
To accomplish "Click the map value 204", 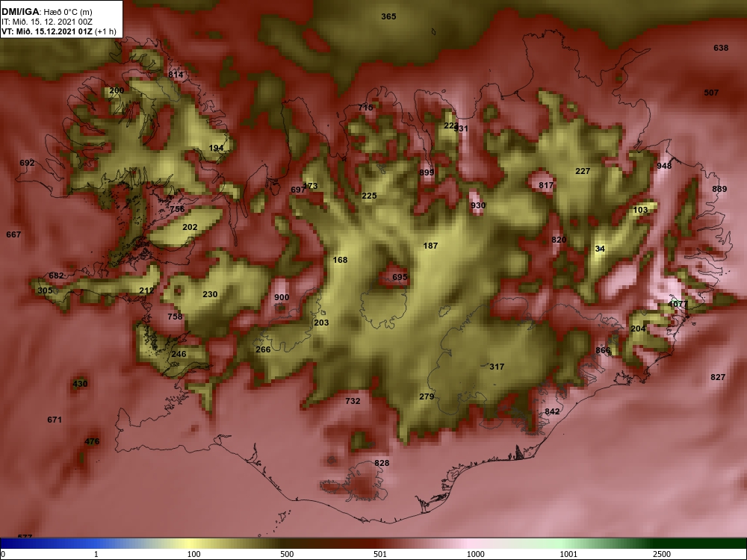I will point(638,329).
